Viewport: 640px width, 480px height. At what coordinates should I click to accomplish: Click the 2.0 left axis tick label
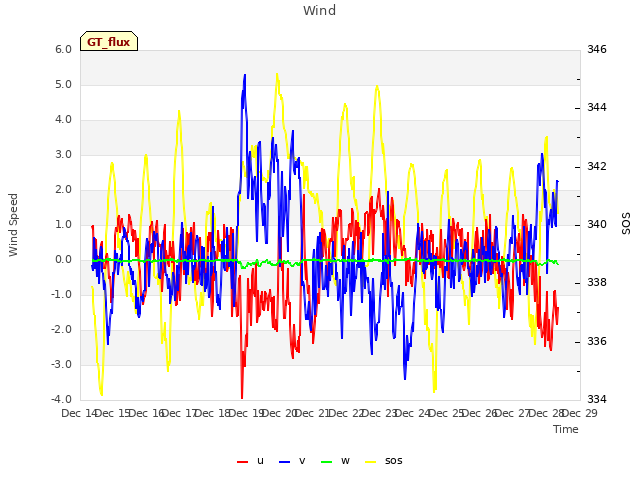[x=63, y=189]
